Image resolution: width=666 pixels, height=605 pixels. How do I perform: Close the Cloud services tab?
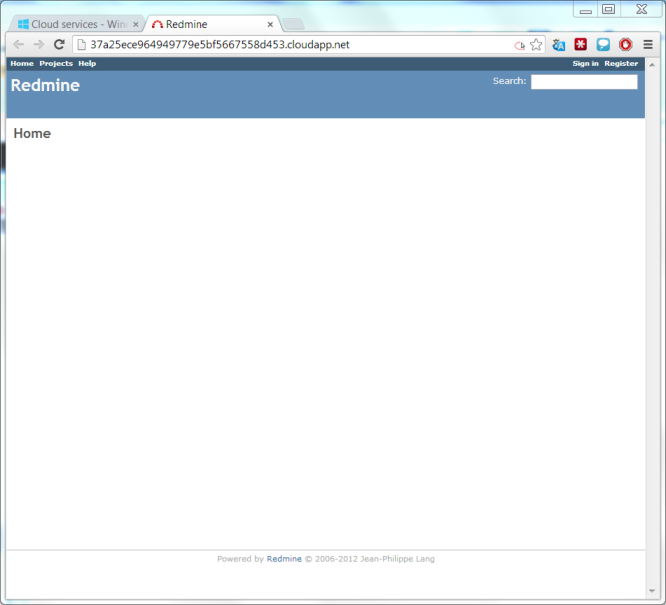click(136, 25)
